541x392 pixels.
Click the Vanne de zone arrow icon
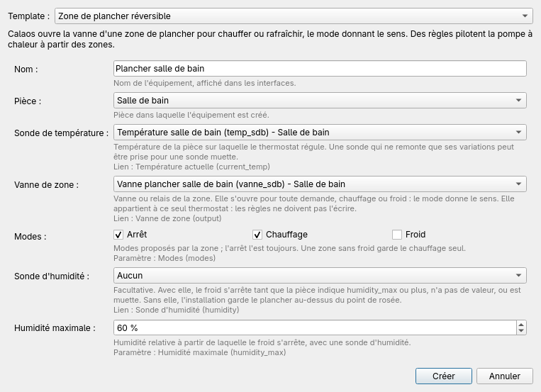(518, 184)
